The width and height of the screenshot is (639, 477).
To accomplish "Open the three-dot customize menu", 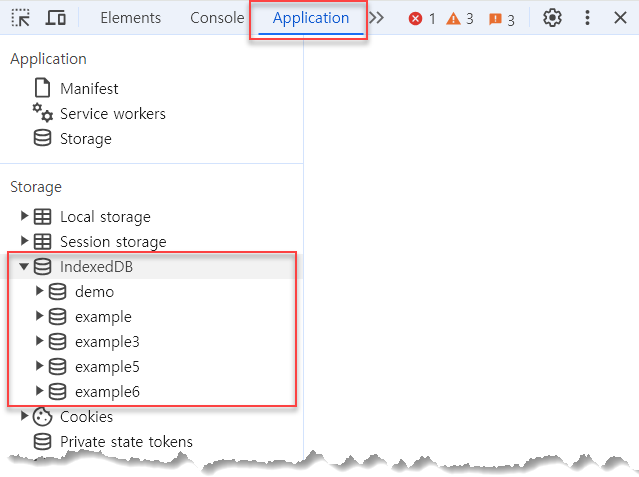I will point(587,18).
